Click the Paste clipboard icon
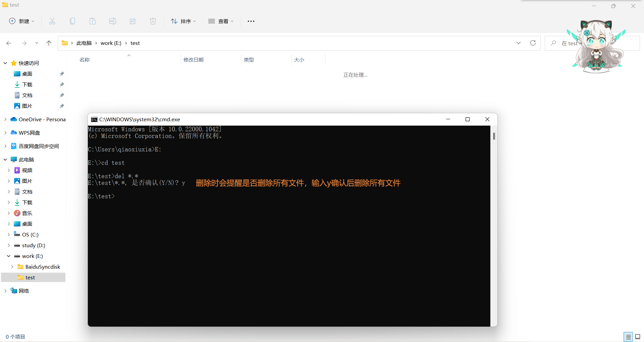The width and height of the screenshot is (644, 342). [x=93, y=21]
